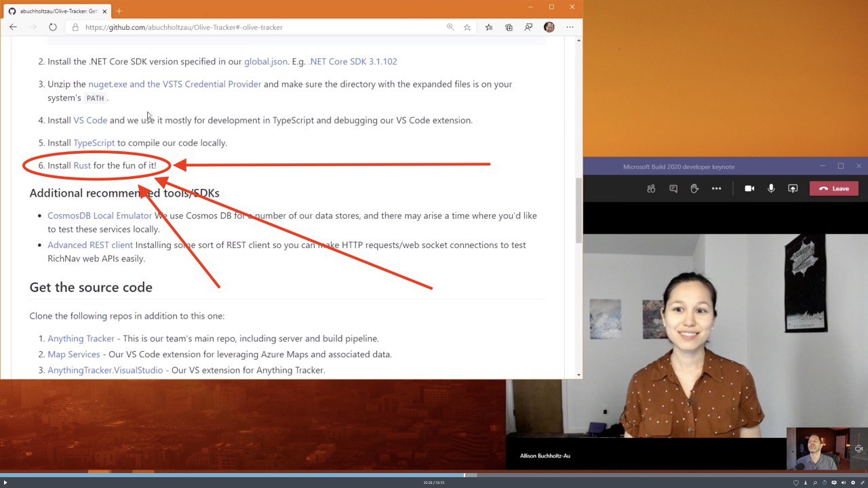Open the Collections icon in Edge
The width and height of the screenshot is (868, 488).
click(509, 27)
